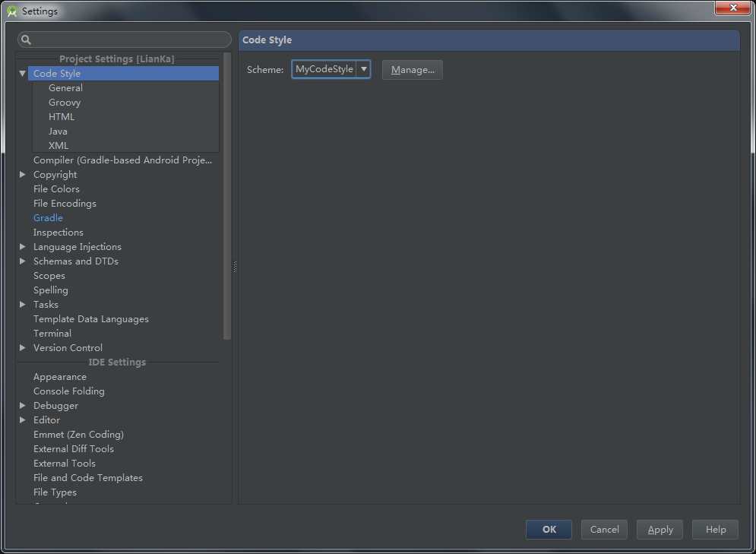Collapse the Code Style tree node

tap(23, 74)
